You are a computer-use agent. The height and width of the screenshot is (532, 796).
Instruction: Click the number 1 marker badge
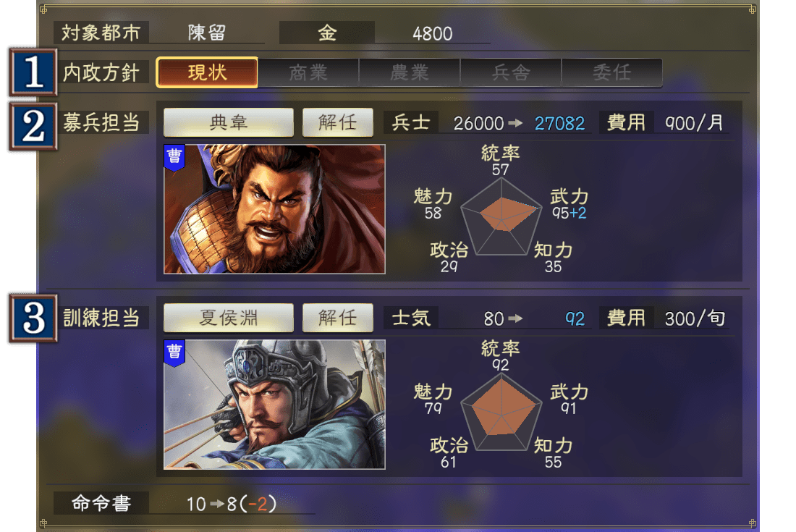coord(33,72)
